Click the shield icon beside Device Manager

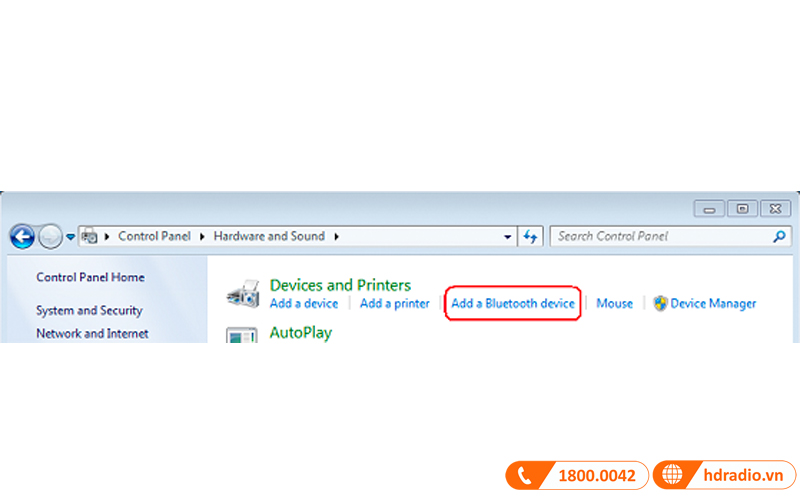tap(660, 303)
